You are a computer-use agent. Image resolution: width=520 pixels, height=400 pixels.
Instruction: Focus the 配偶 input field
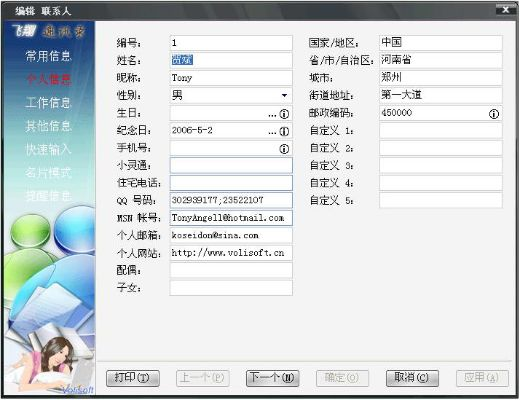pyautogui.click(x=231, y=270)
